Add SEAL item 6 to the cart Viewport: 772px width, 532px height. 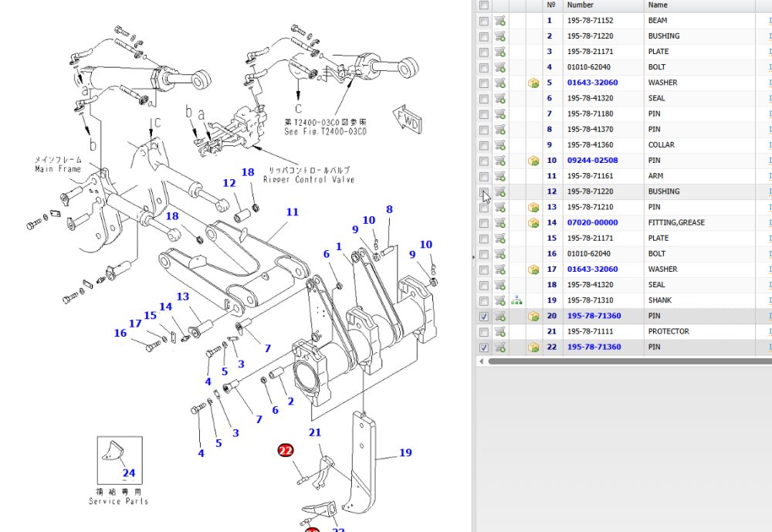(x=499, y=99)
